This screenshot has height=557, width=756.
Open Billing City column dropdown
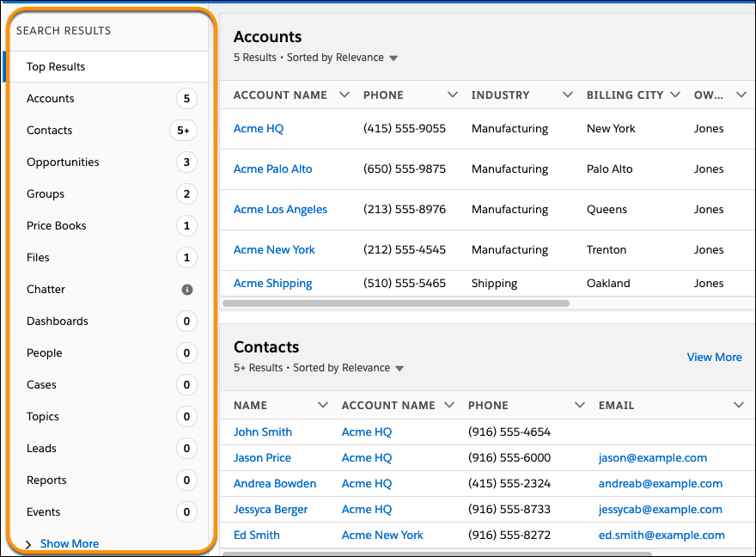click(x=675, y=95)
